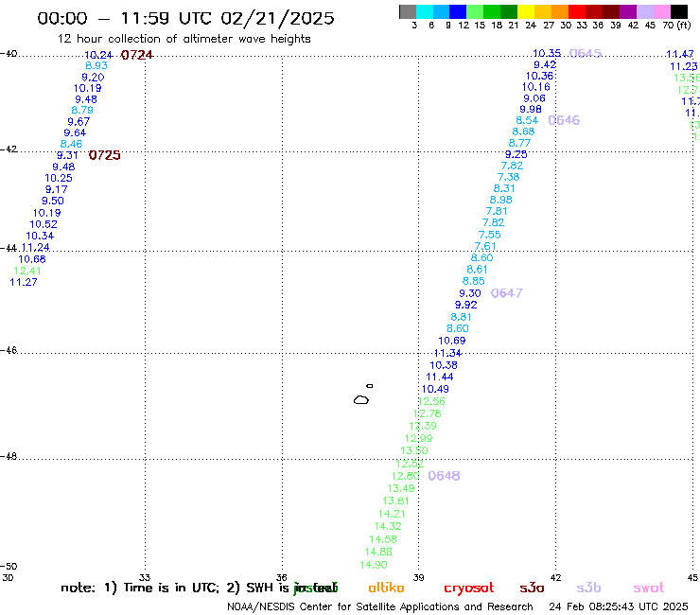
Task: Click the longitude 42 axis label
Action: (555, 577)
